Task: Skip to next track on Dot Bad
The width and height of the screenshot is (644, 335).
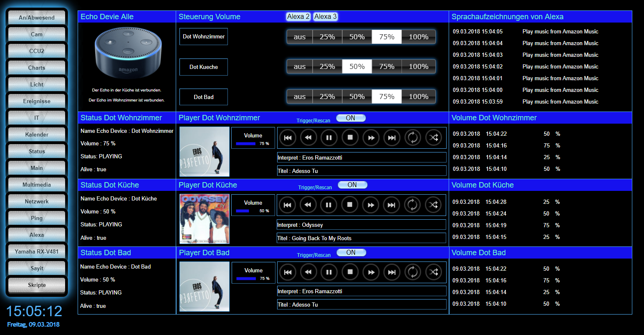Action: (392, 272)
